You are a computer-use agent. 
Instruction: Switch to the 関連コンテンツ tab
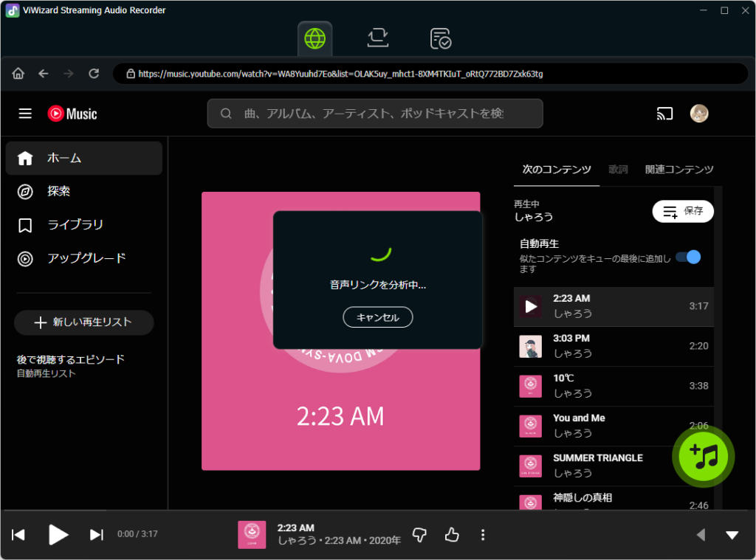(678, 170)
